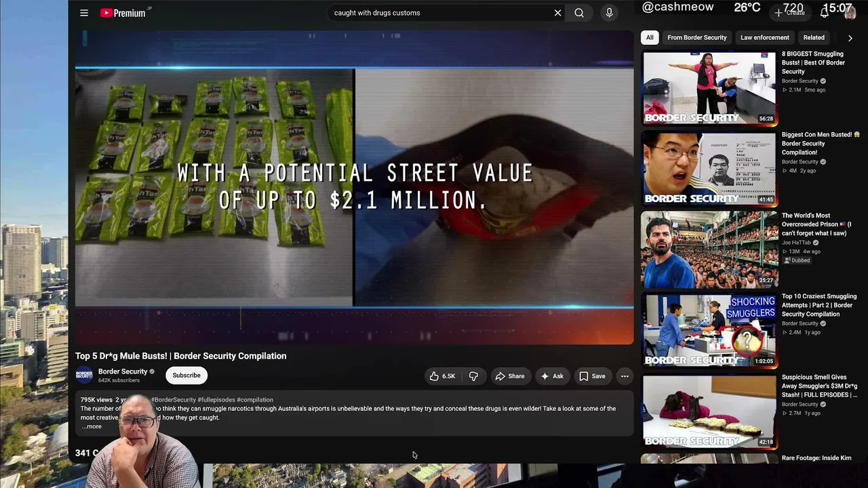Open the YouTube guide hamburger menu

84,13
